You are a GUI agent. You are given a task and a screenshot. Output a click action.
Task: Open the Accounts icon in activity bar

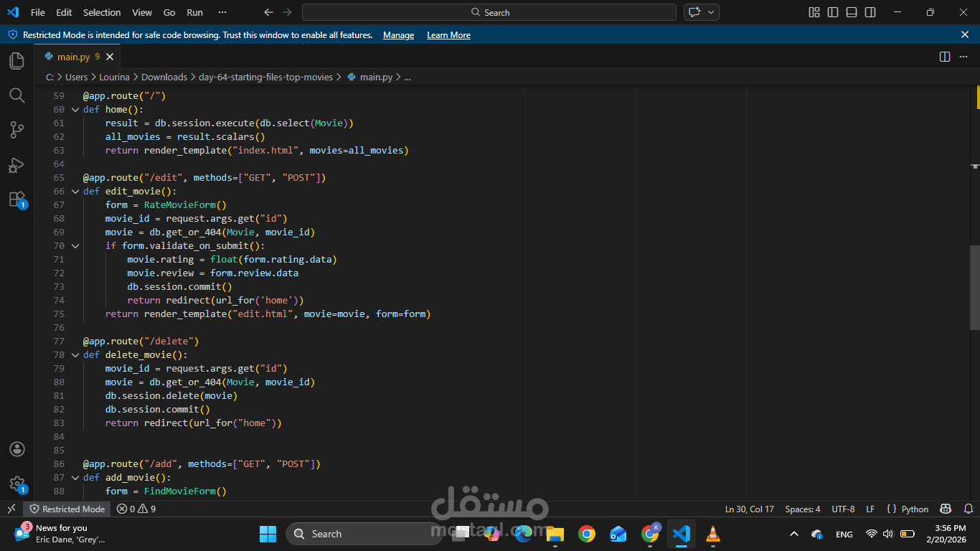coord(17,449)
